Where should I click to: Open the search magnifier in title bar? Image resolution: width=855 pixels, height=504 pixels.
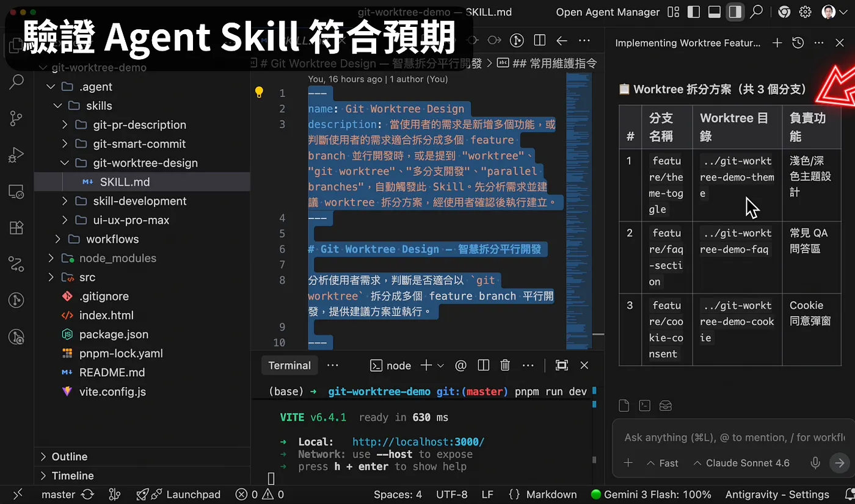pos(757,12)
